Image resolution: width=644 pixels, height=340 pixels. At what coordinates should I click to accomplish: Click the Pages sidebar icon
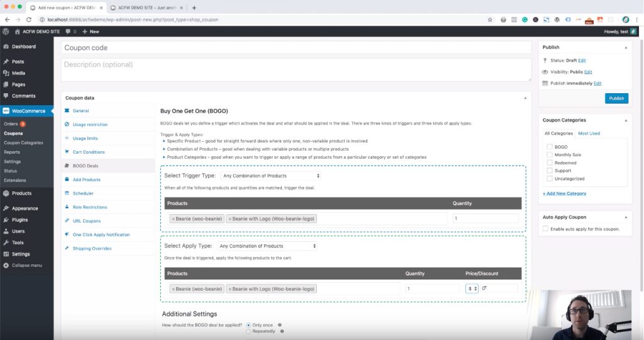click(6, 84)
